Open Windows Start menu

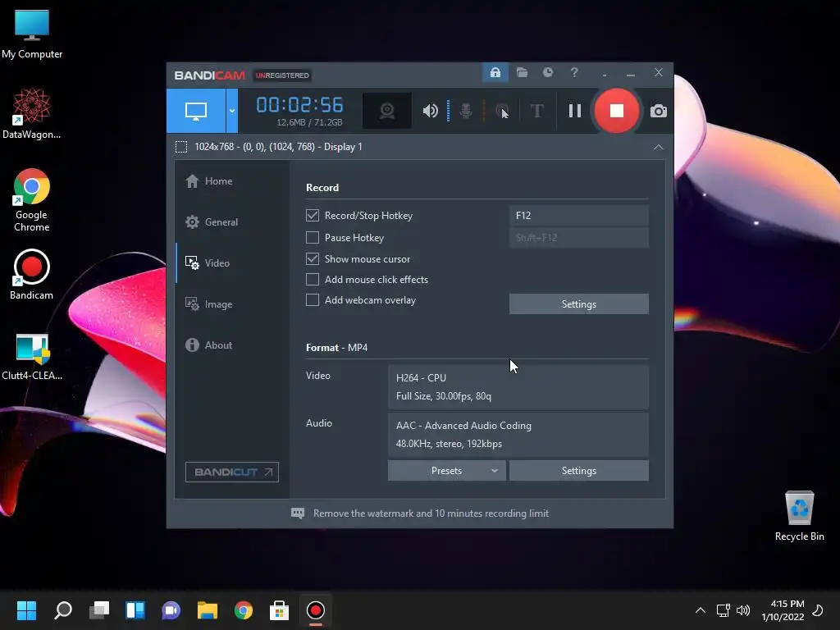pos(26,610)
